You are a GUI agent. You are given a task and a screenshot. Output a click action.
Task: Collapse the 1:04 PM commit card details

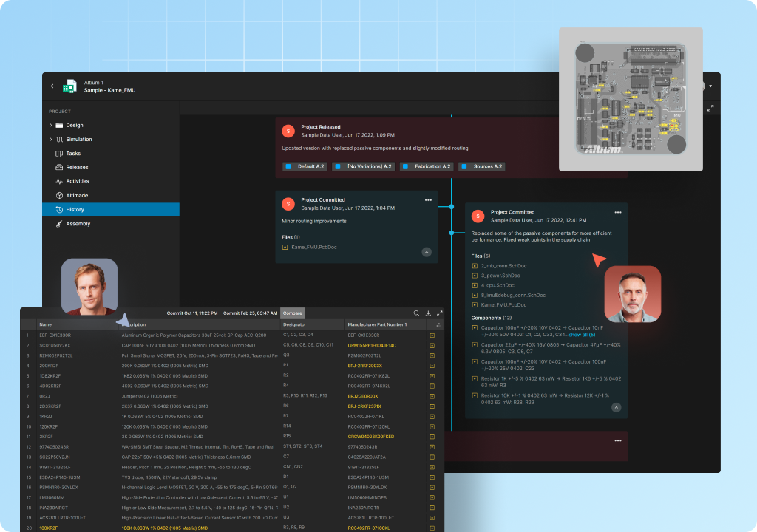coord(427,252)
